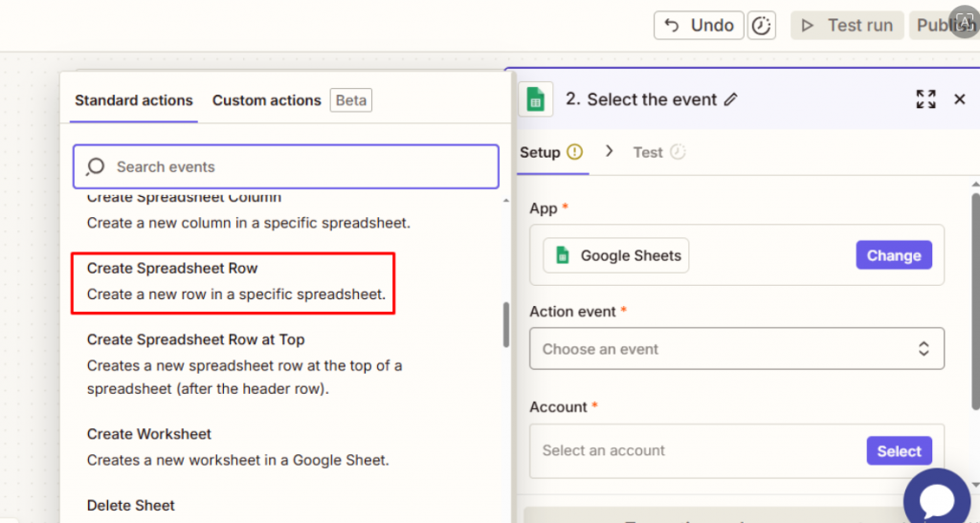The width and height of the screenshot is (980, 523).
Task: Click the Search events input field
Action: (x=297, y=167)
